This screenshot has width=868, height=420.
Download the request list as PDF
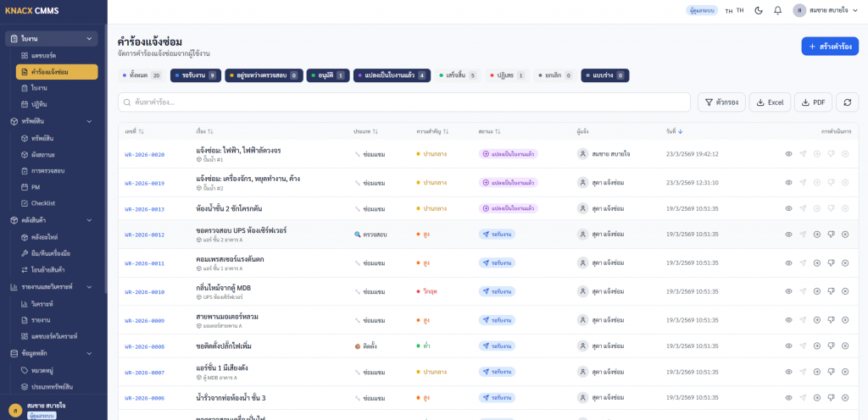pos(812,102)
